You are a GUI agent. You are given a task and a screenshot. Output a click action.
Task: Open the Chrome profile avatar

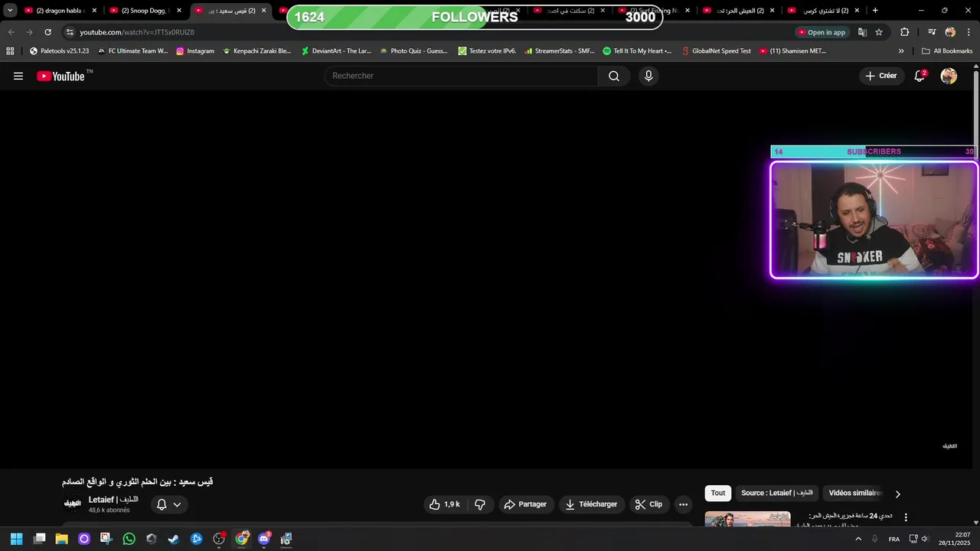pyautogui.click(x=950, y=32)
